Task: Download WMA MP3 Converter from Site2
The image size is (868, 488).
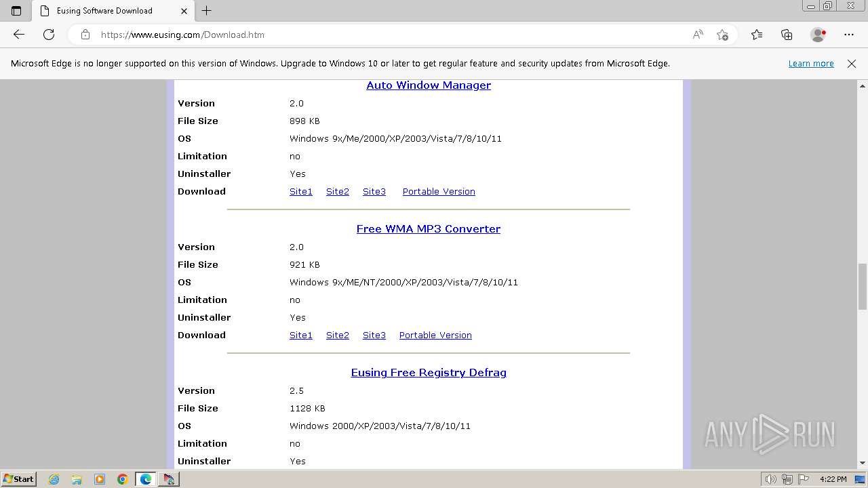Action: pyautogui.click(x=338, y=335)
